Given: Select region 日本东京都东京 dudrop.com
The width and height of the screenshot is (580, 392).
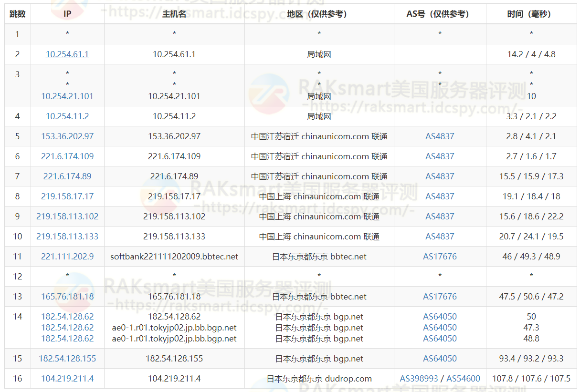Looking at the screenshot, I should (x=319, y=379).
